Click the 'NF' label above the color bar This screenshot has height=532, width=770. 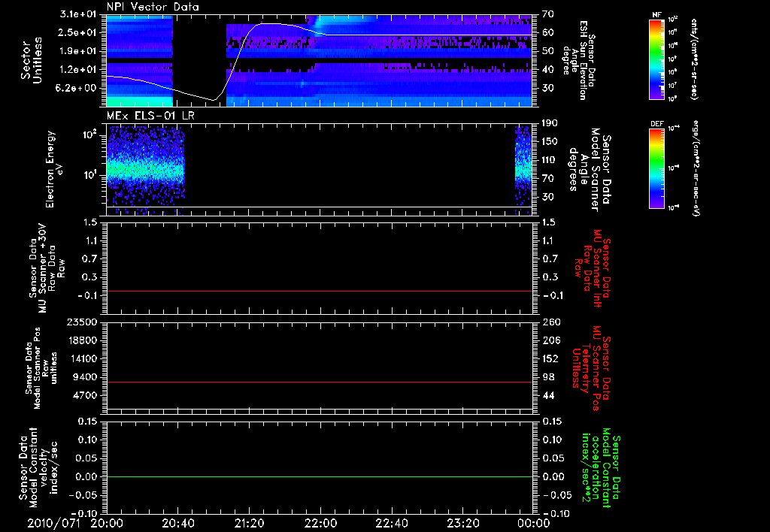(656, 15)
